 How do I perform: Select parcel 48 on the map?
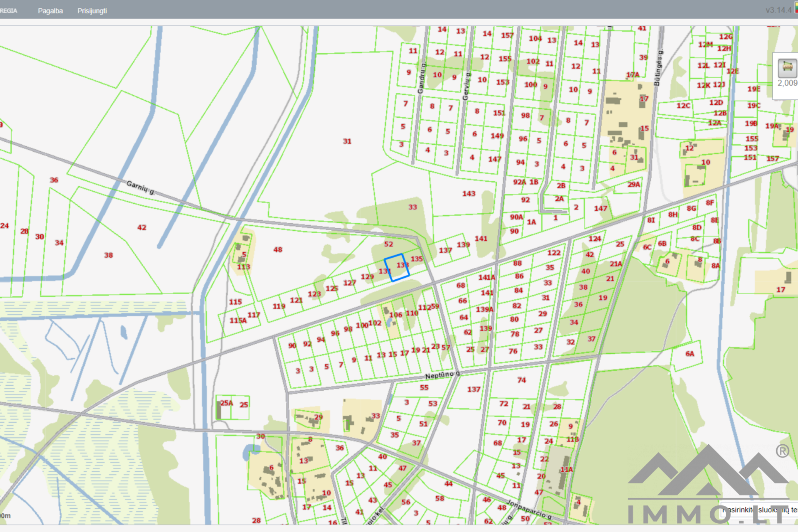click(278, 250)
